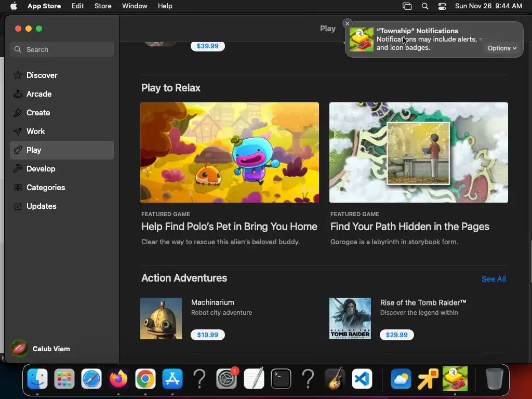This screenshot has height=399, width=532.
Task: Open Spotlight search in the menu bar
Action: 425,6
